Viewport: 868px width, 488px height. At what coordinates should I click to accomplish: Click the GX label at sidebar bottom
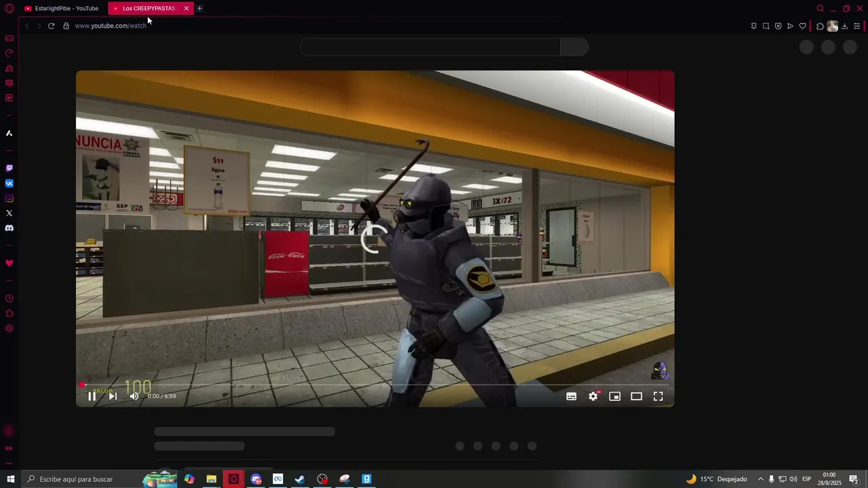tap(9, 448)
